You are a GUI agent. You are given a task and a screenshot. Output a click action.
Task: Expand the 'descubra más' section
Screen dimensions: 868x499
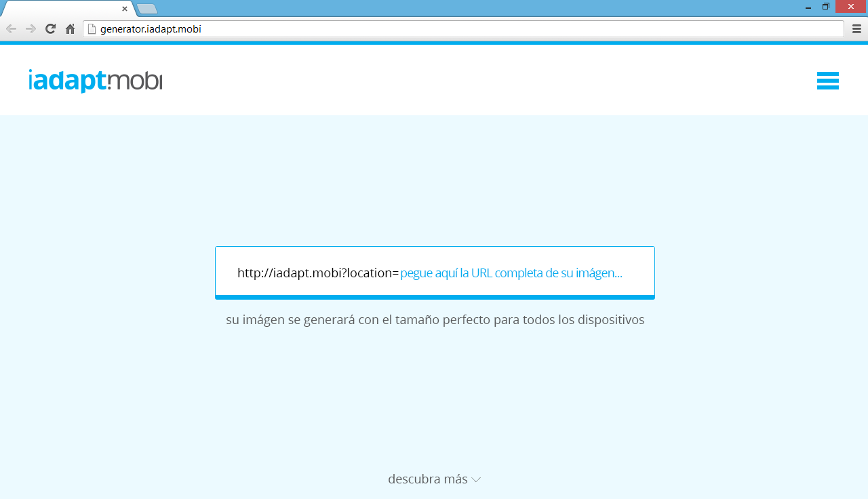[x=435, y=479]
